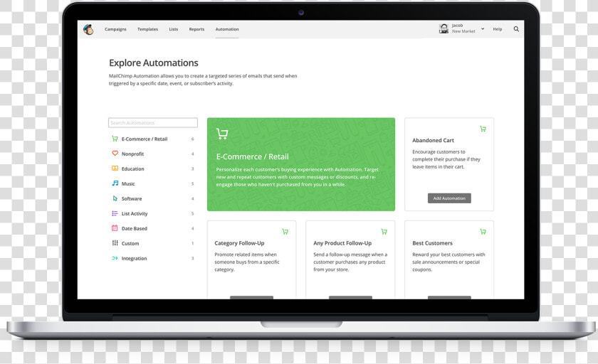Click the Abandoned Cart card cart icon
This screenshot has height=364, width=598.
[483, 129]
